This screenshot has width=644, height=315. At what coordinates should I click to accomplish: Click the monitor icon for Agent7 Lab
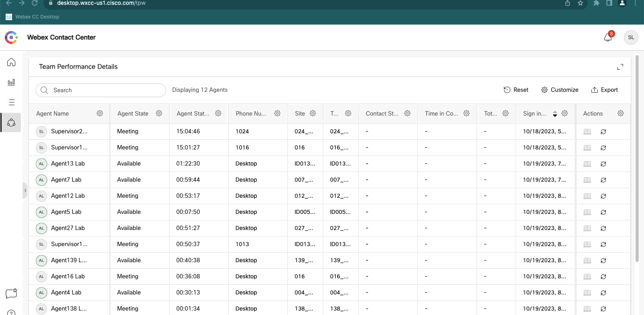tap(587, 180)
